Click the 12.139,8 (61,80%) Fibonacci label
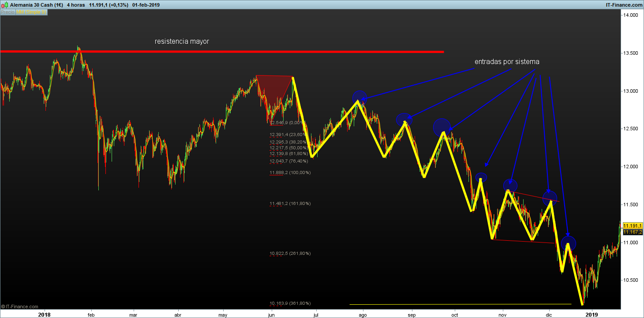This screenshot has width=644, height=318. 288,153
